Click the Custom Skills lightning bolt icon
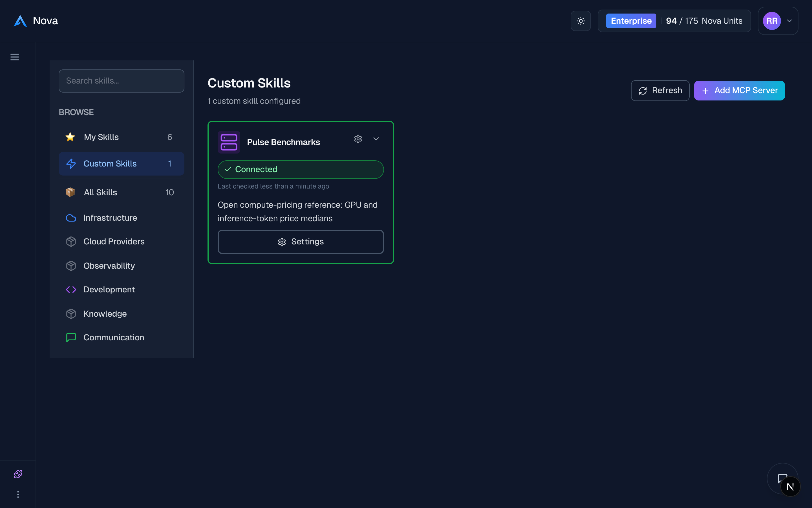Viewport: 812px width, 508px height. click(x=71, y=164)
